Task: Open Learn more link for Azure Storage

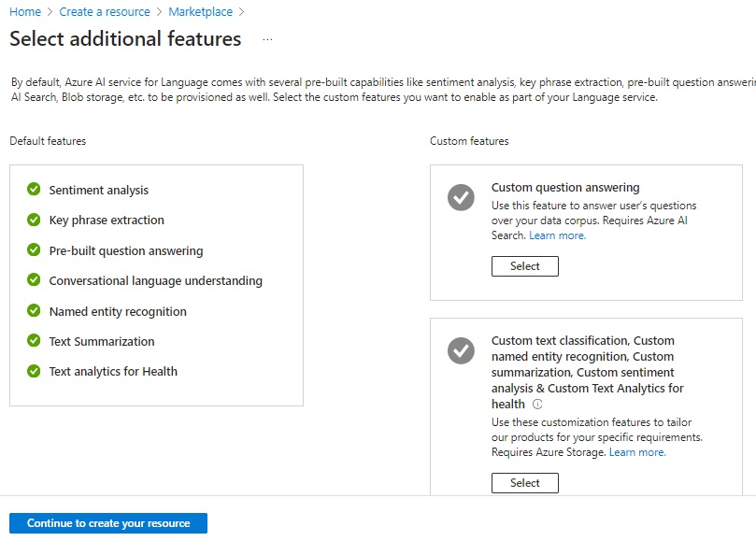Action: [x=637, y=452]
